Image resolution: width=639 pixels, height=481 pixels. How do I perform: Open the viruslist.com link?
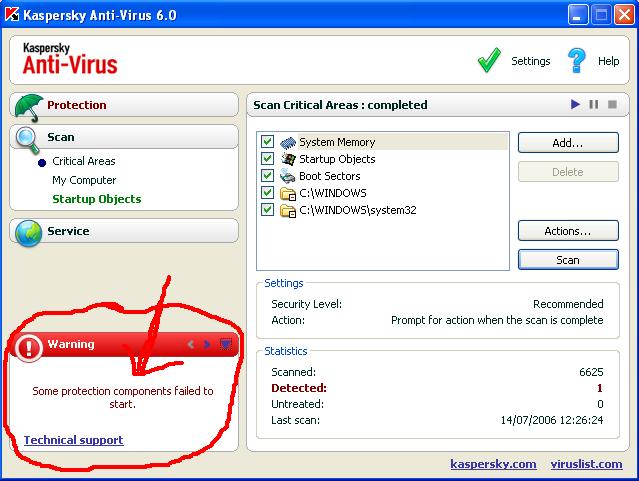pyautogui.click(x=586, y=464)
